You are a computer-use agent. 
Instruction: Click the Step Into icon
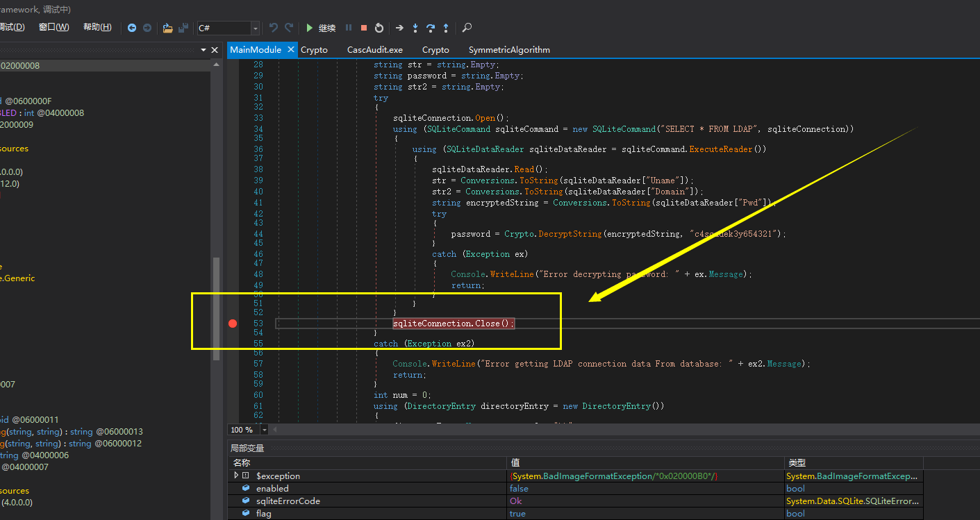coord(415,28)
